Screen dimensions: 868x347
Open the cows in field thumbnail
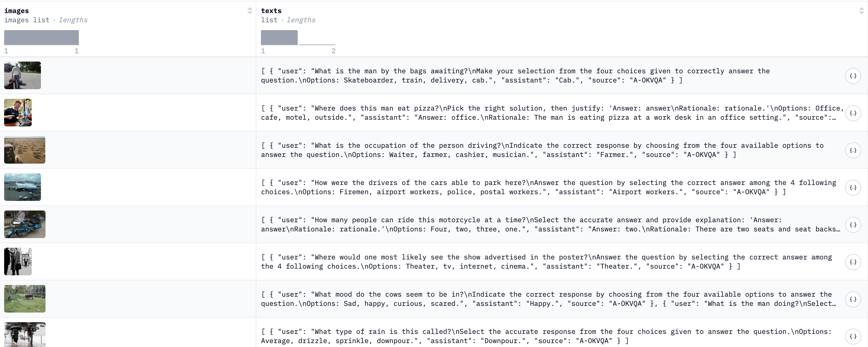25,299
